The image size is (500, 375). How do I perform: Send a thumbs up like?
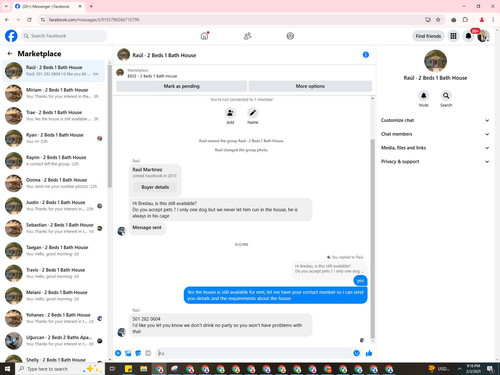[369, 353]
